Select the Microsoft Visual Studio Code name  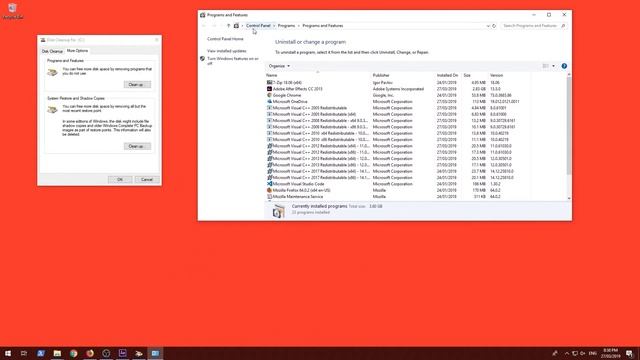click(x=298, y=184)
